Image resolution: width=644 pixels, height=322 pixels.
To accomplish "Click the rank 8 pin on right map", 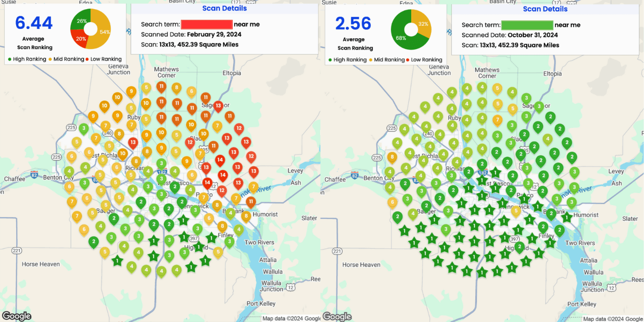I will [x=392, y=157].
